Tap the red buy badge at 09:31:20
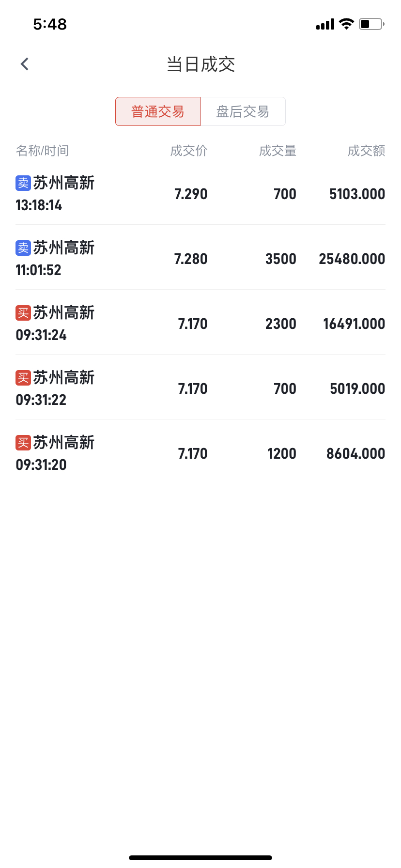The height and width of the screenshot is (868, 401). coord(23,443)
